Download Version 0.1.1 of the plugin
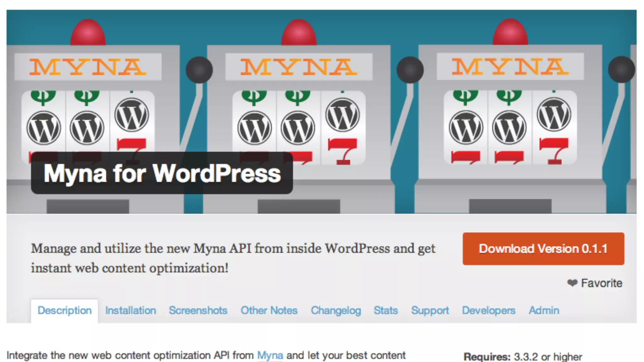 tap(543, 249)
